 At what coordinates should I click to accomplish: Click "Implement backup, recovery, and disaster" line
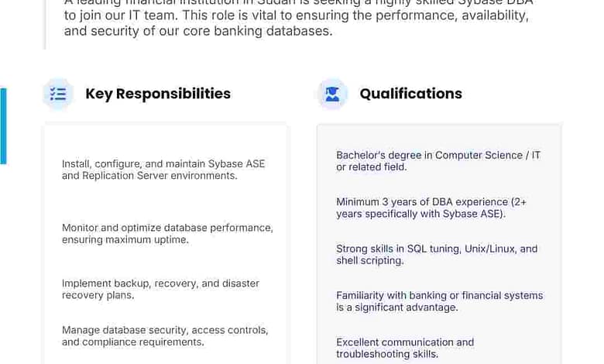click(160, 283)
